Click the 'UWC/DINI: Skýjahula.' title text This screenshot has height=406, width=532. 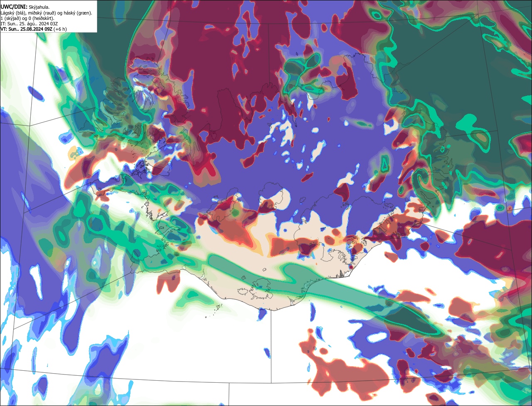(x=25, y=7)
